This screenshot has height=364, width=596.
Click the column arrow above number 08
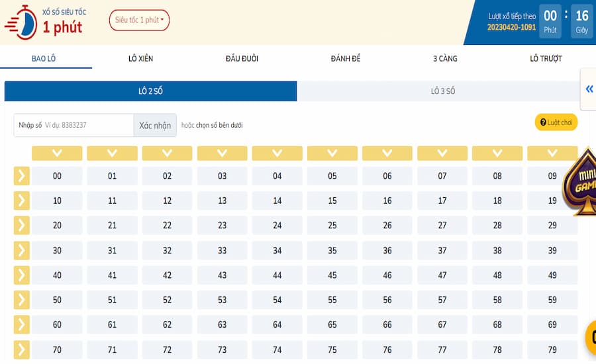pos(497,154)
